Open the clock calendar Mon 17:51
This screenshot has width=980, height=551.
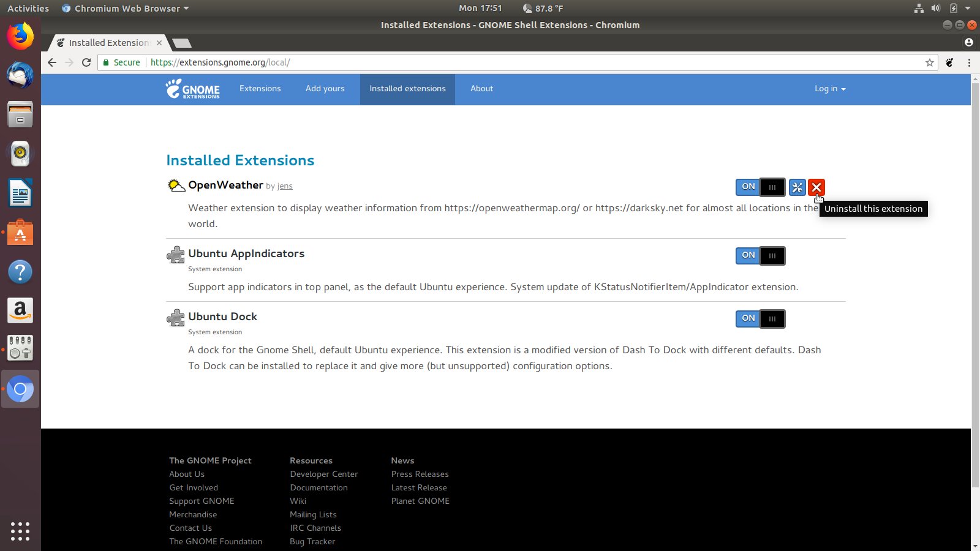(x=480, y=9)
